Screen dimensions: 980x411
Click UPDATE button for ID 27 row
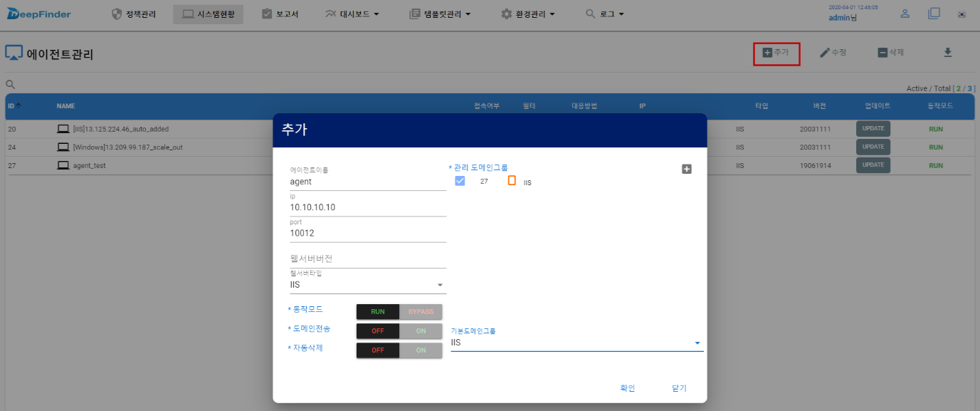(x=873, y=165)
